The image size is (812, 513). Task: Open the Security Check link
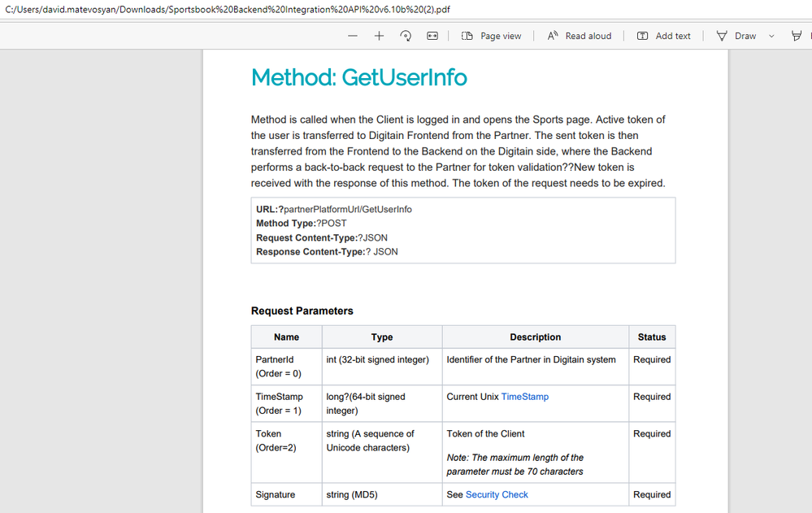pyautogui.click(x=497, y=495)
